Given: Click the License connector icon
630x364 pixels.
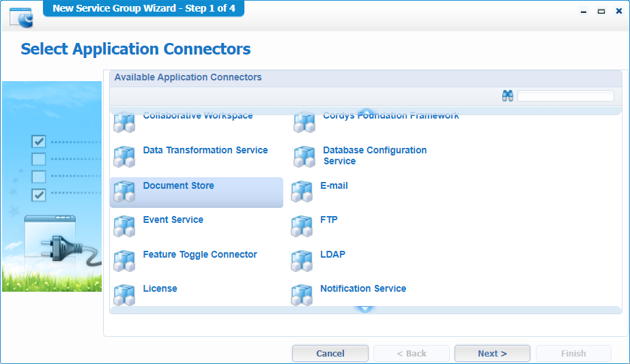Looking at the screenshot, I should [124, 294].
